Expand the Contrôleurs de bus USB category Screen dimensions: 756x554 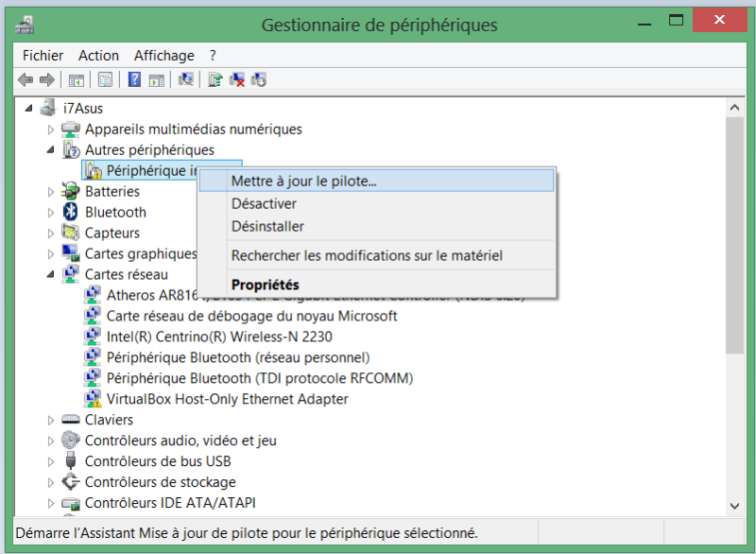pyautogui.click(x=50, y=461)
